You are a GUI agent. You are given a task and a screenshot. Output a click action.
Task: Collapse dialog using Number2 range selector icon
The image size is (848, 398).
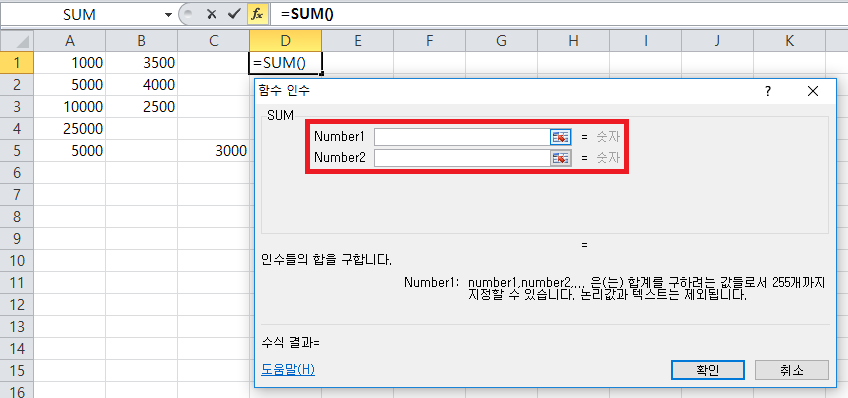click(x=561, y=158)
